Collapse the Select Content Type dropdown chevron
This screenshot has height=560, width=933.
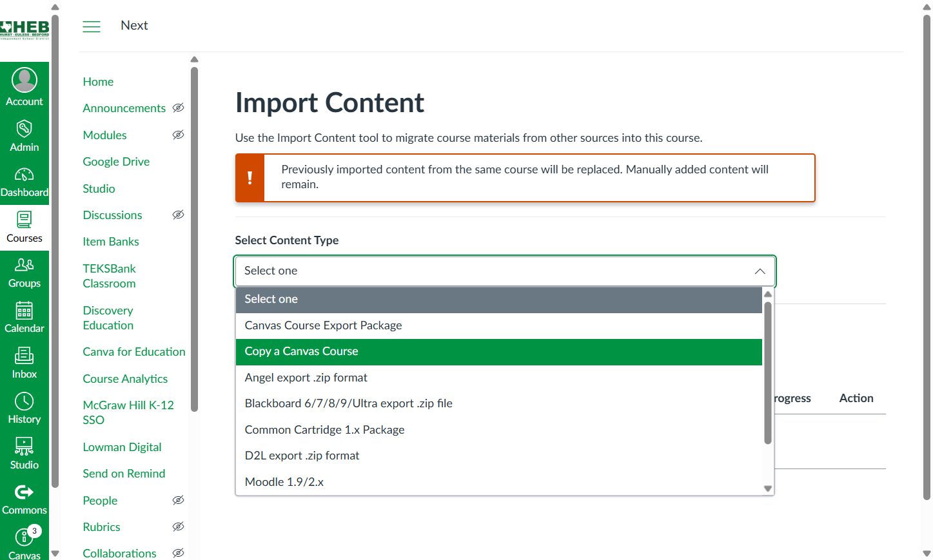point(760,271)
